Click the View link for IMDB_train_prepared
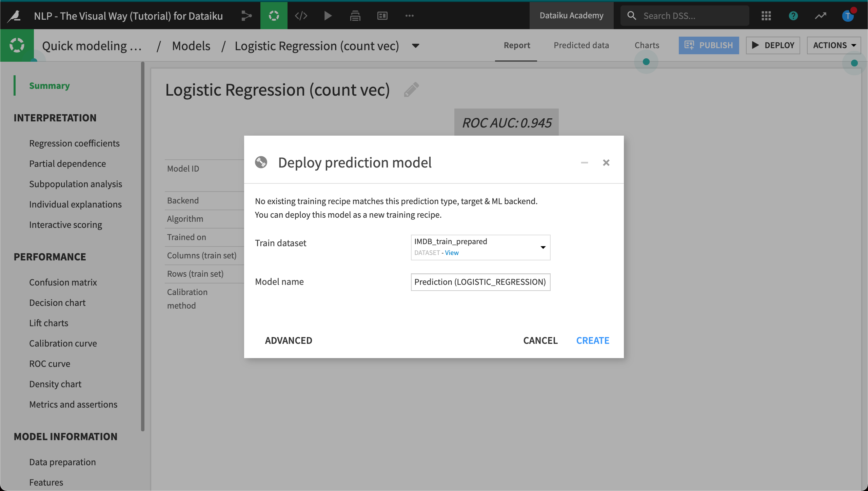 pyautogui.click(x=451, y=252)
